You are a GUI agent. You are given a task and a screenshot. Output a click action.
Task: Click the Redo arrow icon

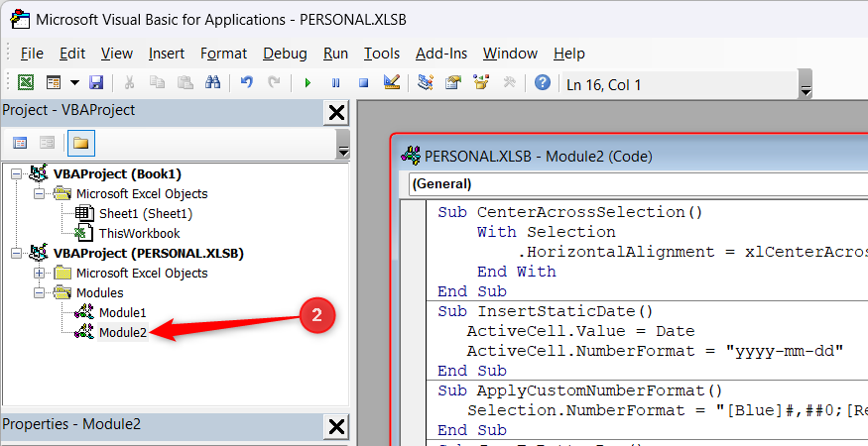[274, 83]
